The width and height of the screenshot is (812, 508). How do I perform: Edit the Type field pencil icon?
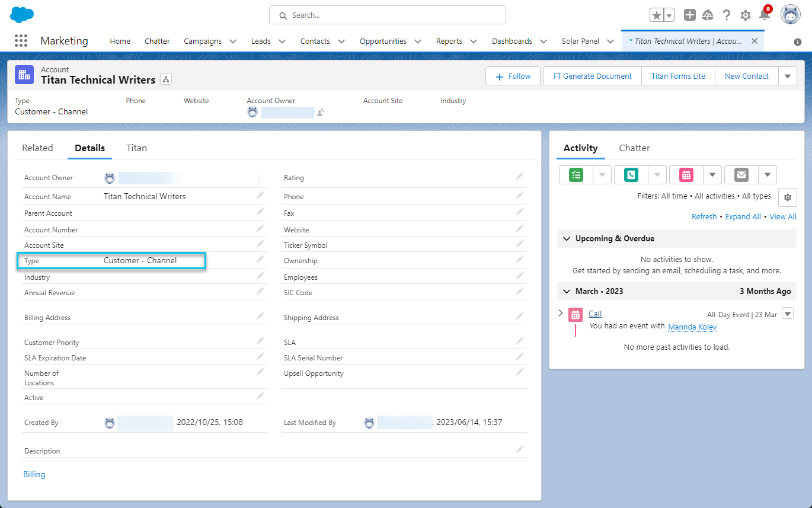point(260,258)
